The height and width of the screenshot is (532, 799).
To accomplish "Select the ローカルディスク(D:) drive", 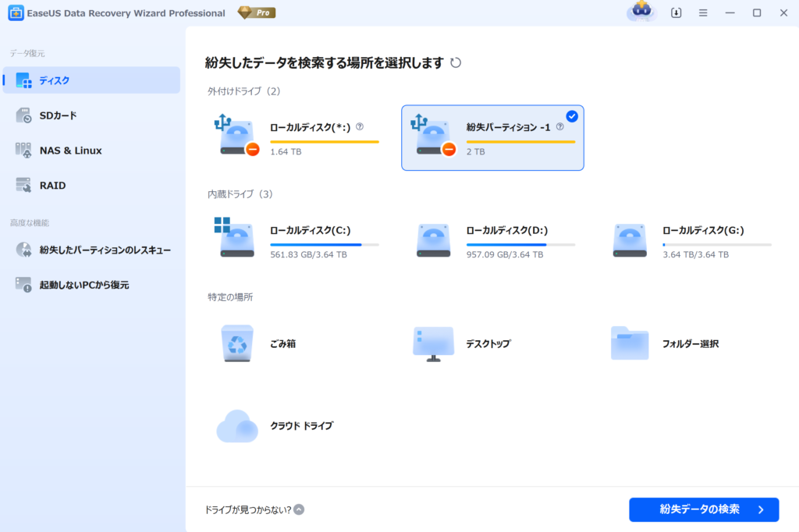I will click(506, 231).
